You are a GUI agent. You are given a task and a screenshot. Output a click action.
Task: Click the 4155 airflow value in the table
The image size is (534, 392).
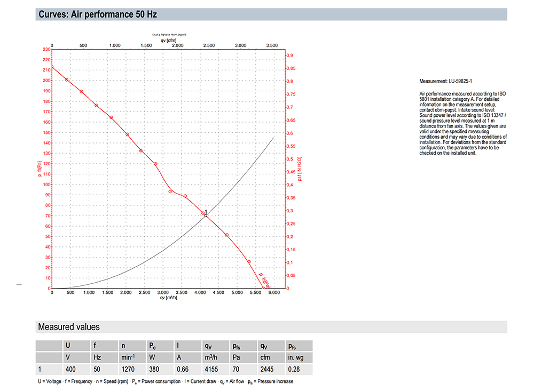tap(213, 369)
